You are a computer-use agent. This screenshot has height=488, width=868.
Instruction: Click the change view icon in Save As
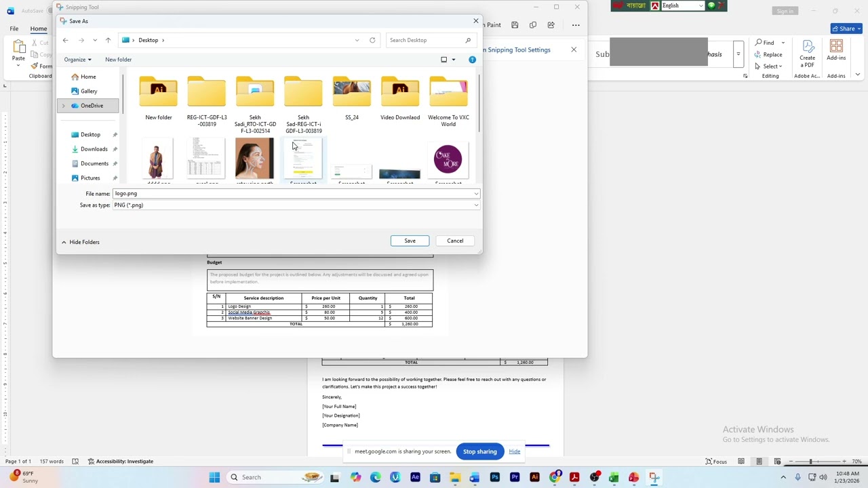click(444, 60)
